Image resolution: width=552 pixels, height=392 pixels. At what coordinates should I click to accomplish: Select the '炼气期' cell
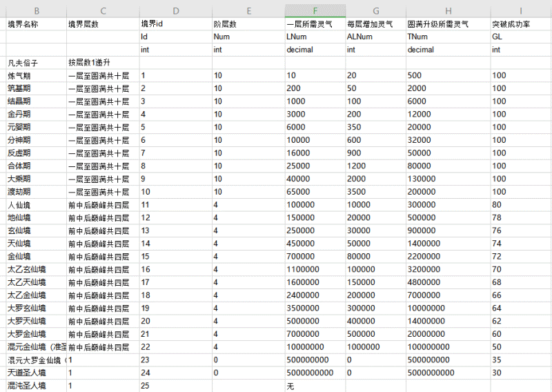pos(37,76)
